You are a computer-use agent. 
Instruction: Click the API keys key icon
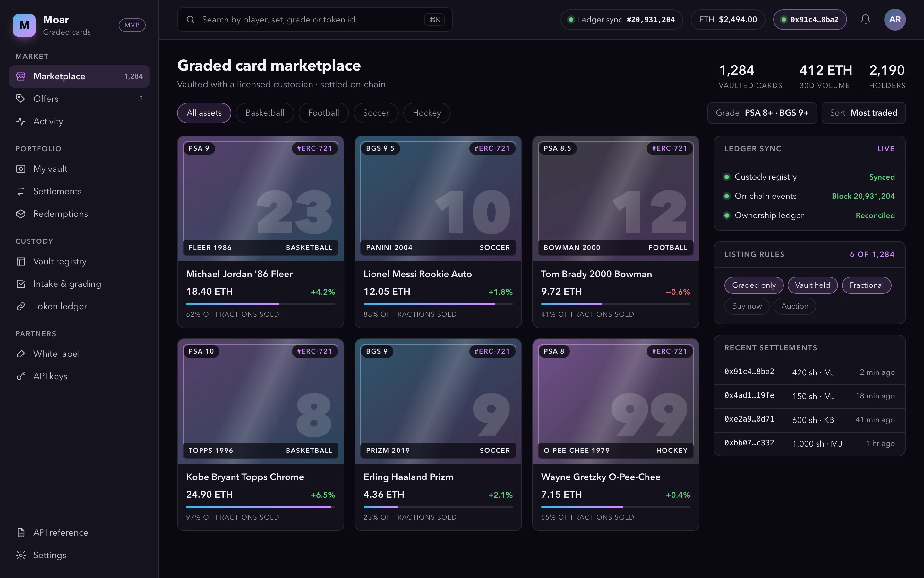21,376
